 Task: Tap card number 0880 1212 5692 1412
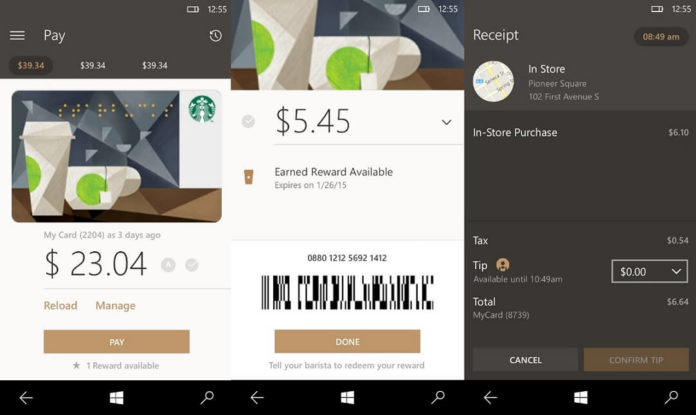[347, 258]
